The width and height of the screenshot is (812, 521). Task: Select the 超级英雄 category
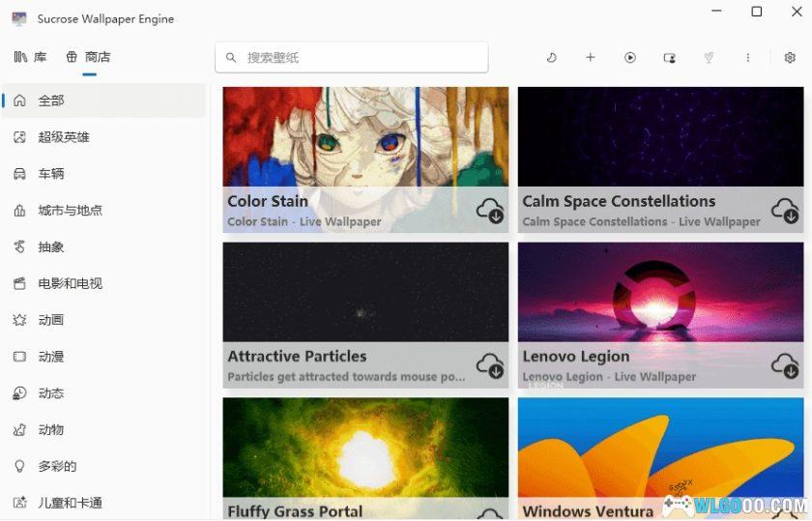pos(103,137)
